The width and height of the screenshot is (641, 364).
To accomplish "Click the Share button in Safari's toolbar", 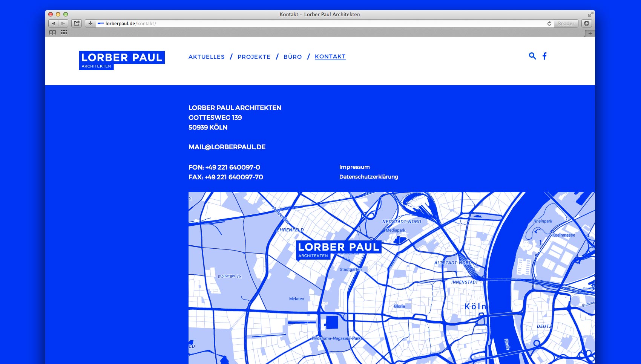I will tap(77, 23).
